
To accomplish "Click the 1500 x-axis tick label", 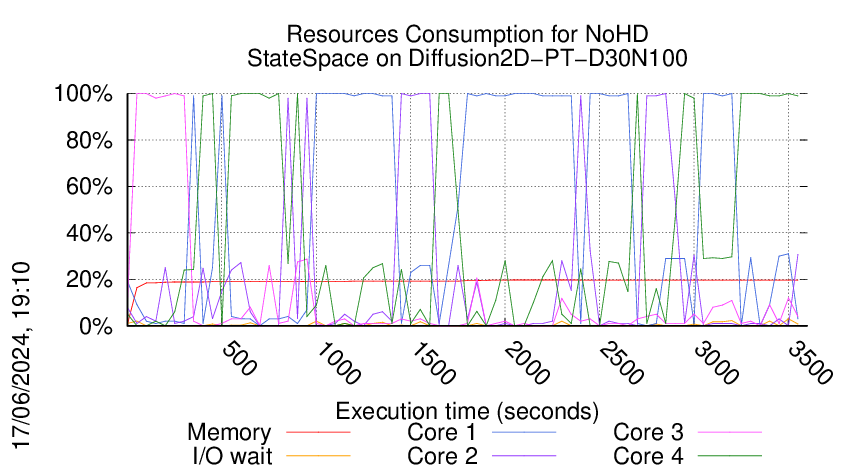I will point(433,363).
